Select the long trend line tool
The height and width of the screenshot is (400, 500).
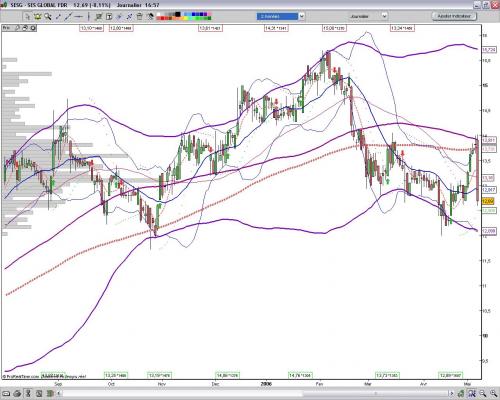68,16
